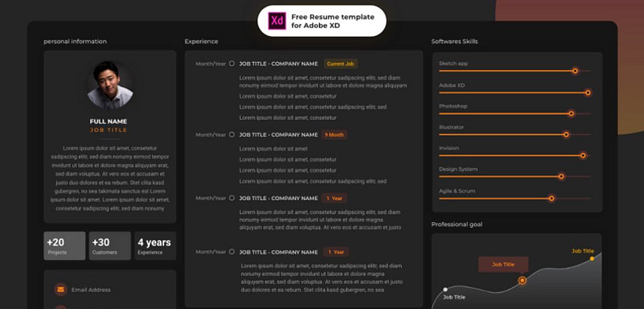The image size is (644, 309).
Task: Click the Free Resume template banner text
Action: [x=333, y=21]
